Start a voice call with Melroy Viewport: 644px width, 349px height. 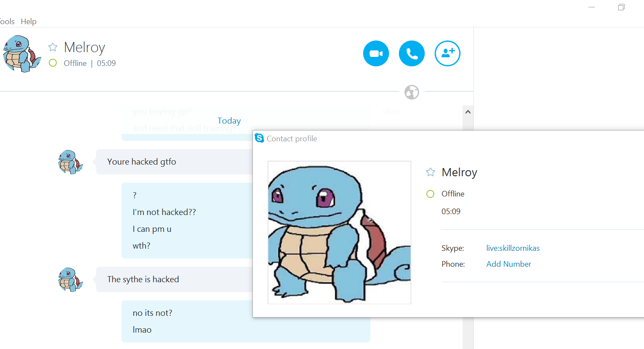tap(412, 53)
